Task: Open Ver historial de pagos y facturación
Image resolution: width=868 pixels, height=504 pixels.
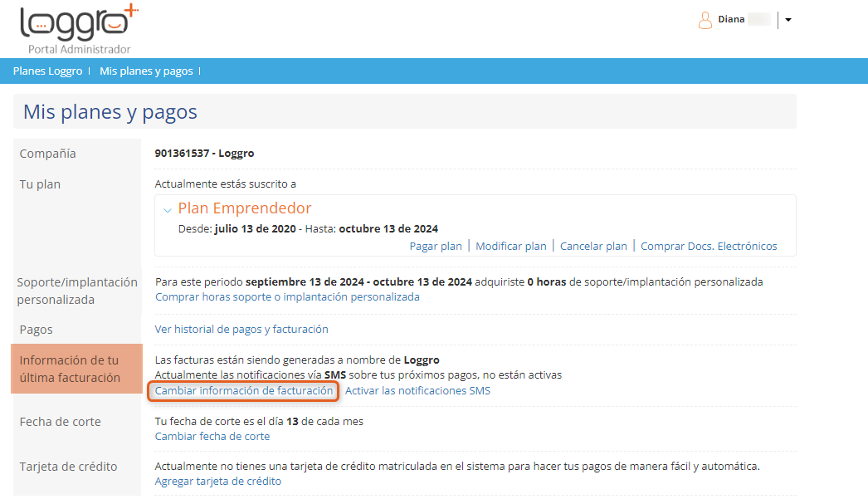Action: click(241, 329)
